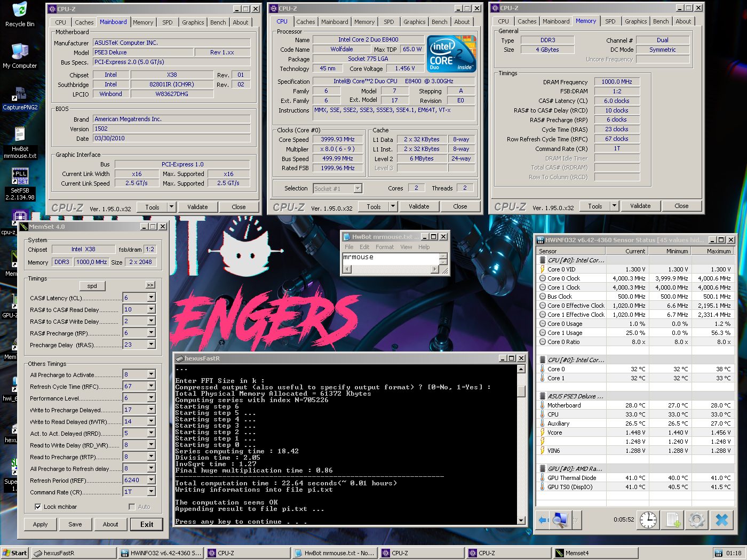Click GPU Thermal Diode thermometer icon

coord(543,478)
